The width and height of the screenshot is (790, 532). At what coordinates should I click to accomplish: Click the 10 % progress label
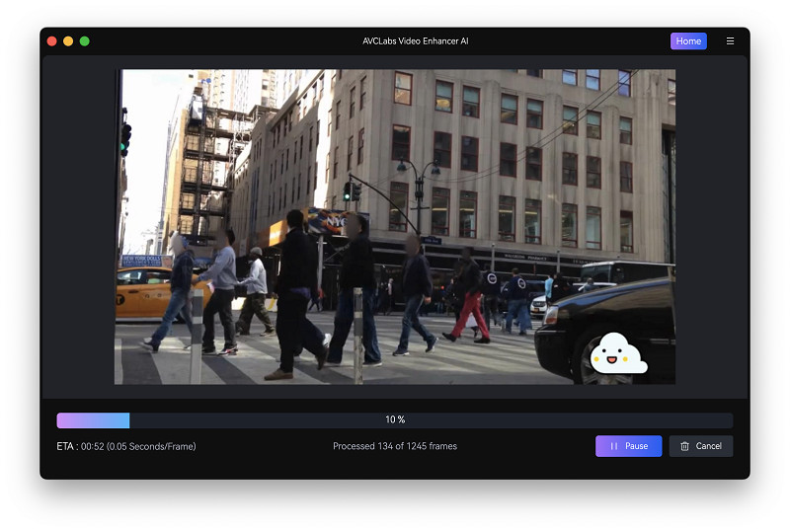click(x=395, y=419)
